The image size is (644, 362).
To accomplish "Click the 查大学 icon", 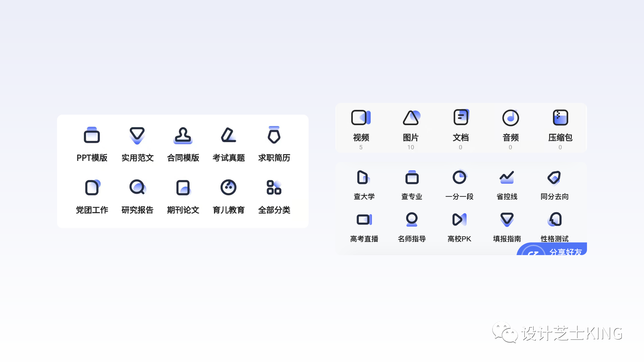I will [x=363, y=177].
